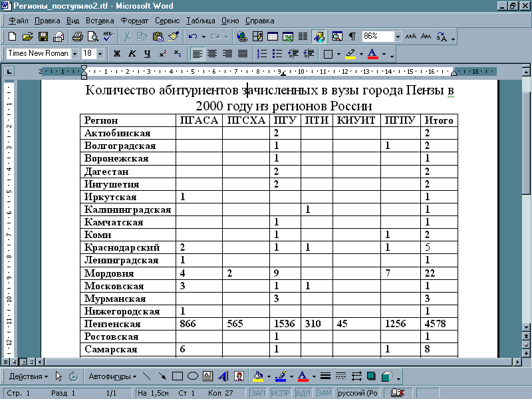Expand the undo history dropdown arrow

coord(203,37)
